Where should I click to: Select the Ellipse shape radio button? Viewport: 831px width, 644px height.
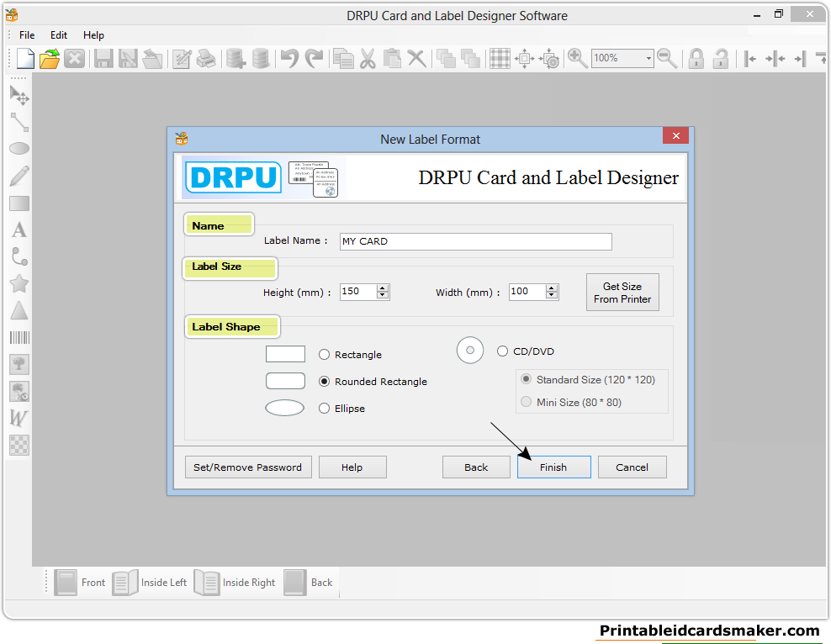pyautogui.click(x=325, y=409)
